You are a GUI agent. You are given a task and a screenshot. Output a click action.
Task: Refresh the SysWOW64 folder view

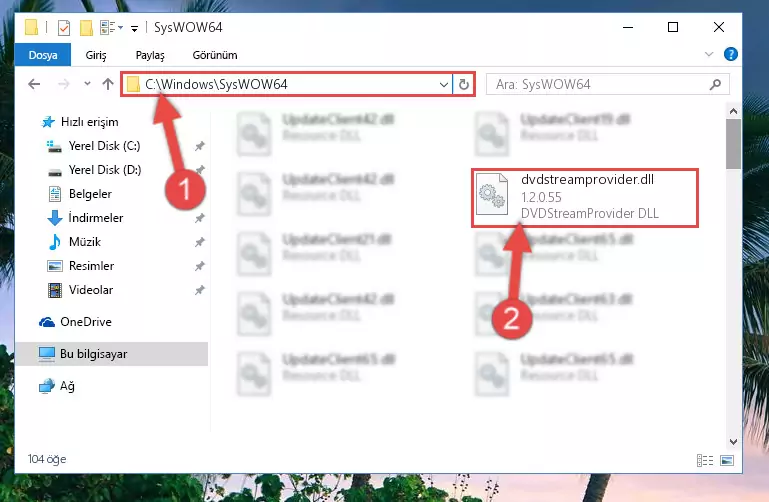pyautogui.click(x=463, y=84)
